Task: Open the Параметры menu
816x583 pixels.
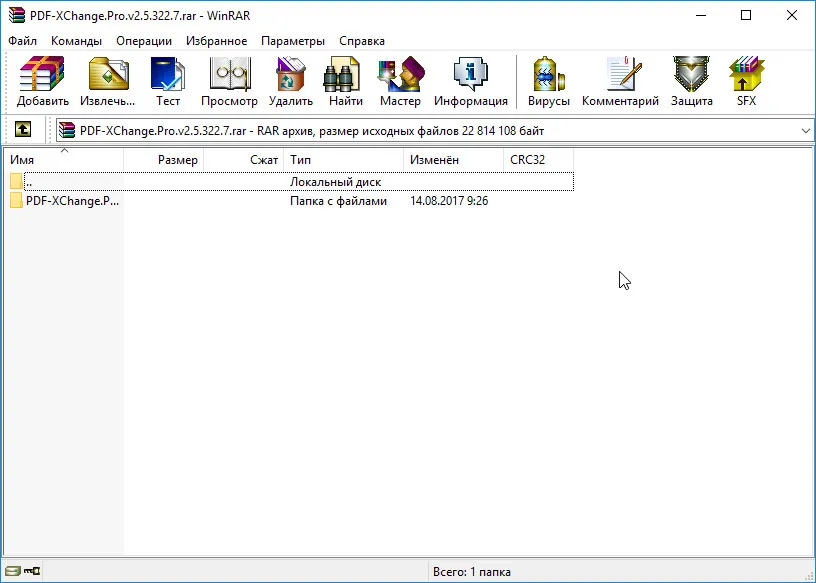Action: 293,41
